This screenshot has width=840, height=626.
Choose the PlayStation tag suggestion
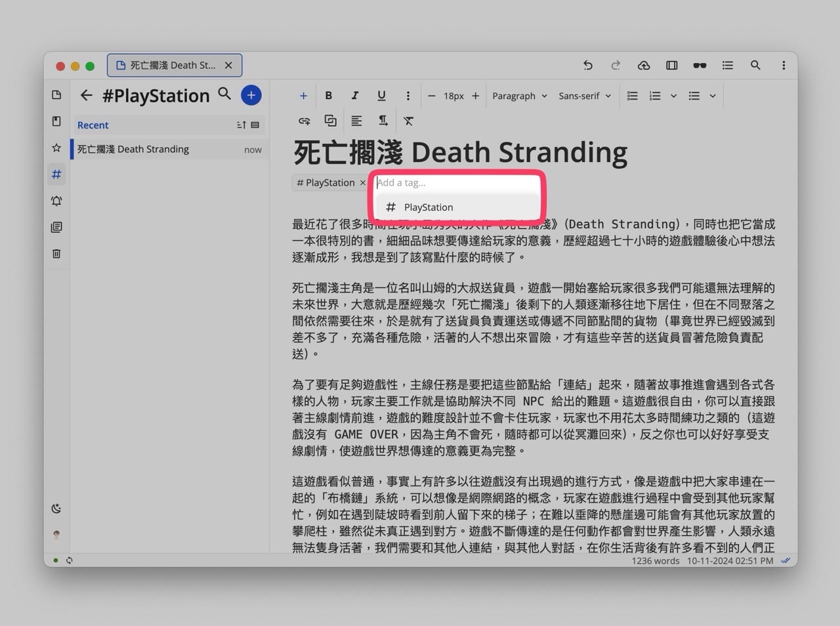[x=457, y=207]
